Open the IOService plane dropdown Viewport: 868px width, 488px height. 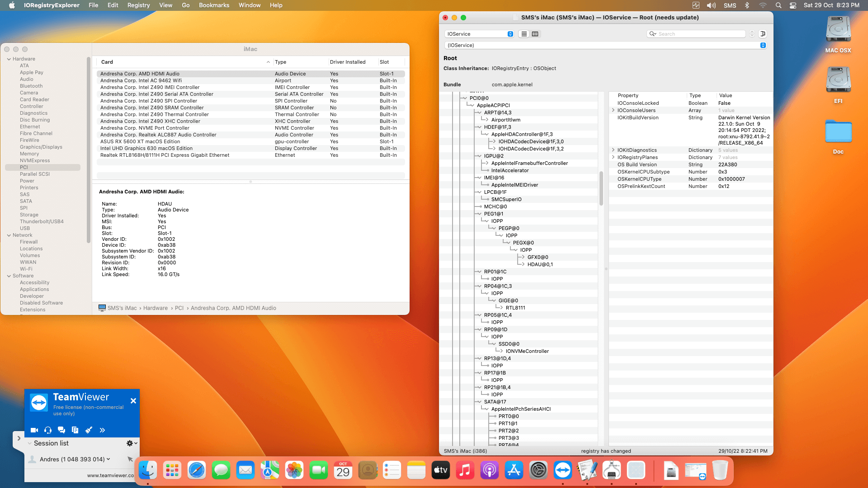click(x=479, y=34)
